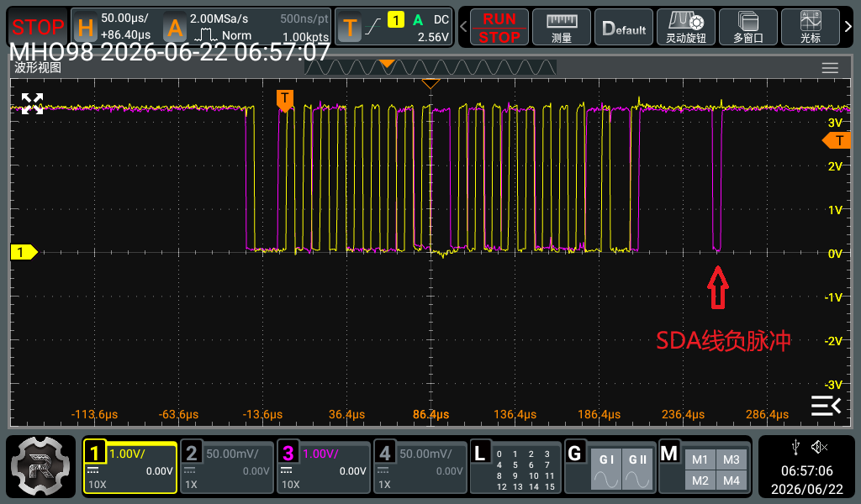
Task: Open the trigger T settings menu
Action: click(x=349, y=27)
